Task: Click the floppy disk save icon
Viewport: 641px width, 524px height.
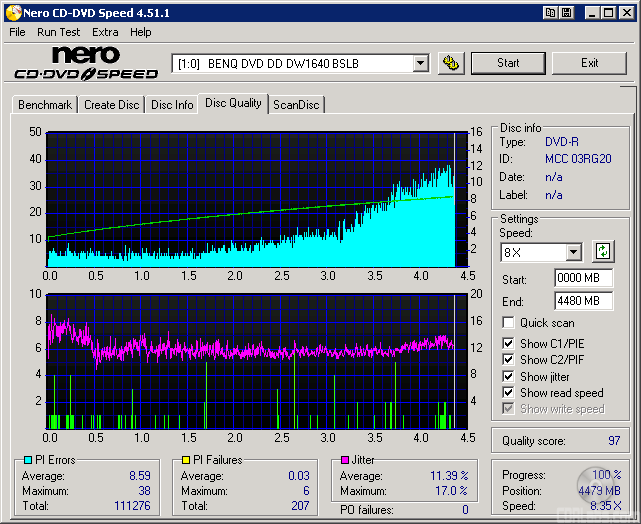Action: click(567, 13)
